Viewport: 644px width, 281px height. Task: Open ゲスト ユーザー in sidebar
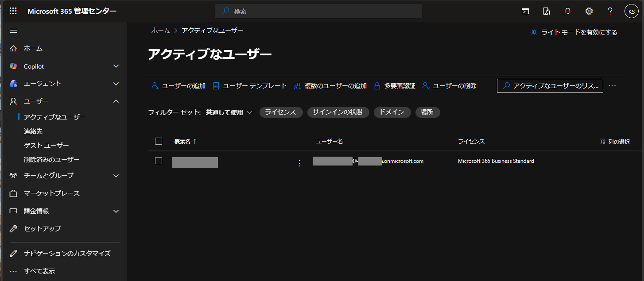(47, 146)
